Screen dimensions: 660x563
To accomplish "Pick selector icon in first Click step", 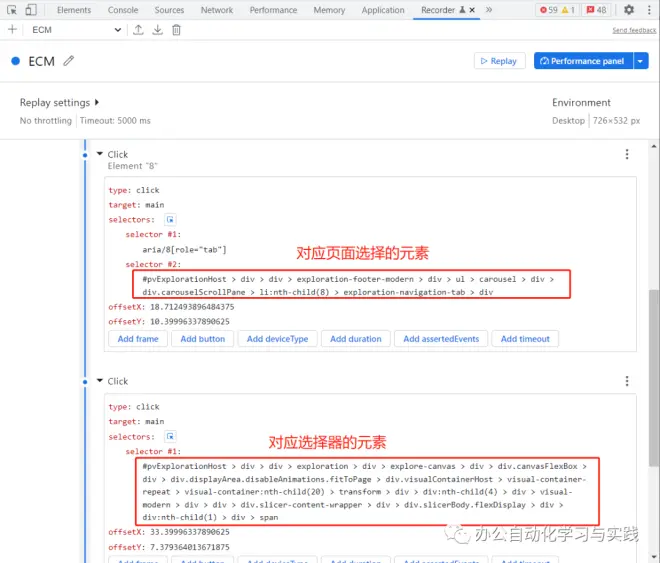I will click(170, 220).
